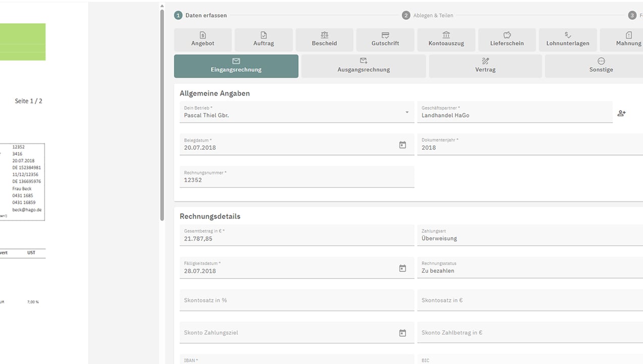Open the Belegdatum calendar picker
Viewport: 643px width, 364px height.
pyautogui.click(x=402, y=145)
